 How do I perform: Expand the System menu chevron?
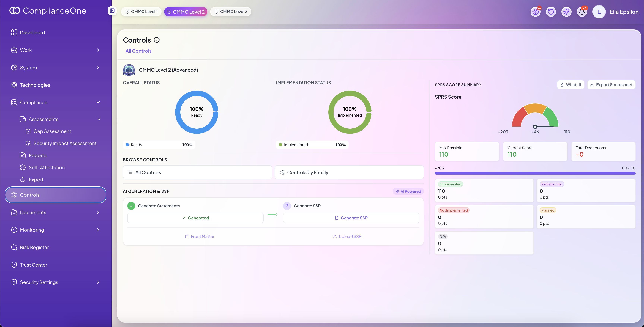98,67
